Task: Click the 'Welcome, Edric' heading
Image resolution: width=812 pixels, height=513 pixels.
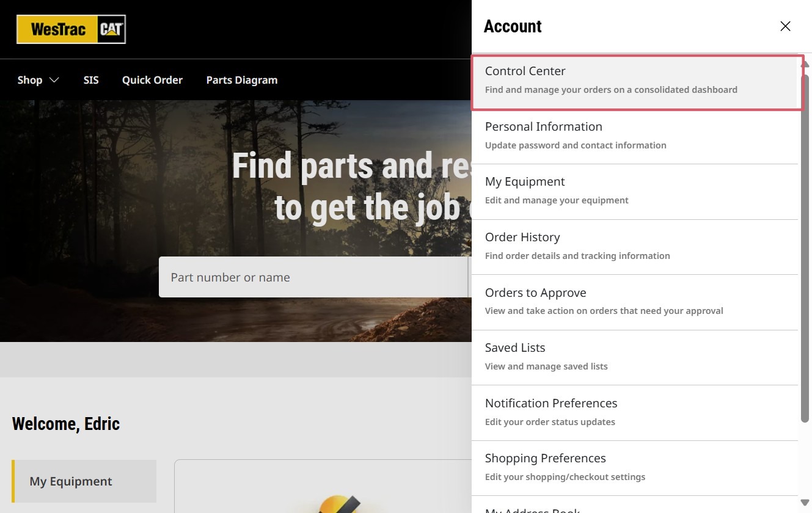Action: (66, 424)
